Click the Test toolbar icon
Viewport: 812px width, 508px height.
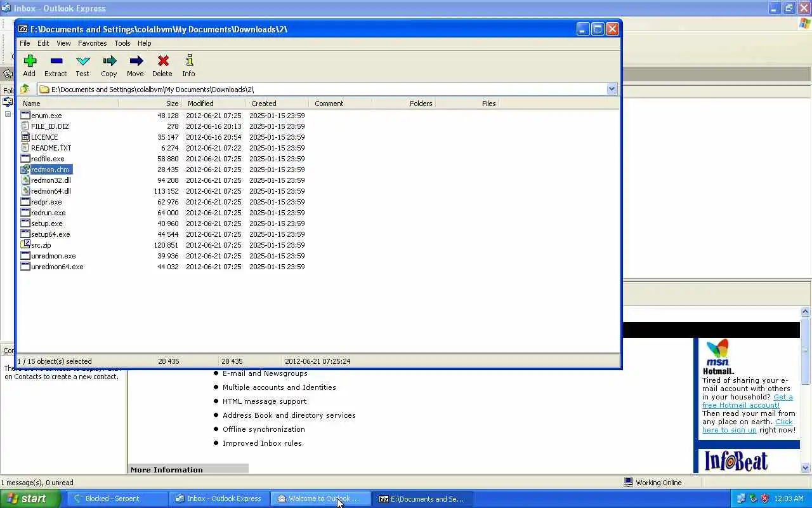click(82, 61)
